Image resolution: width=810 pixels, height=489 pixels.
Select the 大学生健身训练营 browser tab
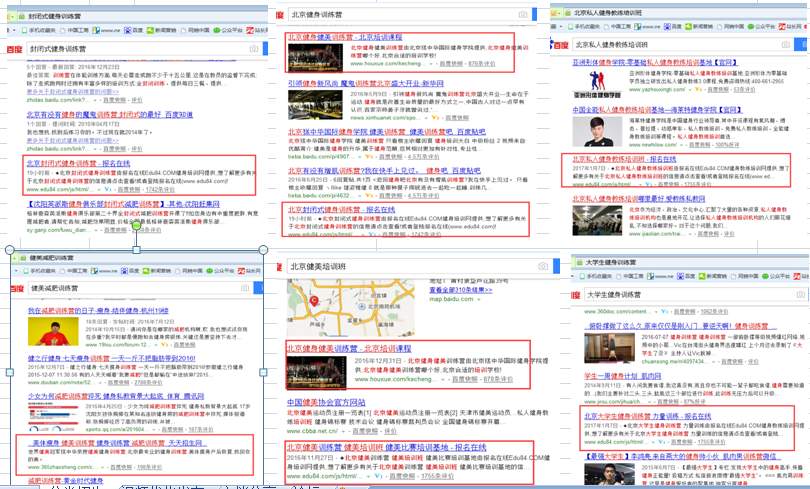(606, 262)
